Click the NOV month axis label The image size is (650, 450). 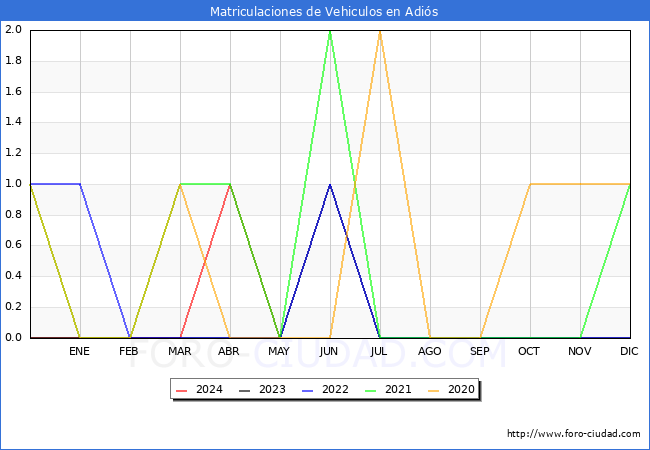(x=580, y=351)
